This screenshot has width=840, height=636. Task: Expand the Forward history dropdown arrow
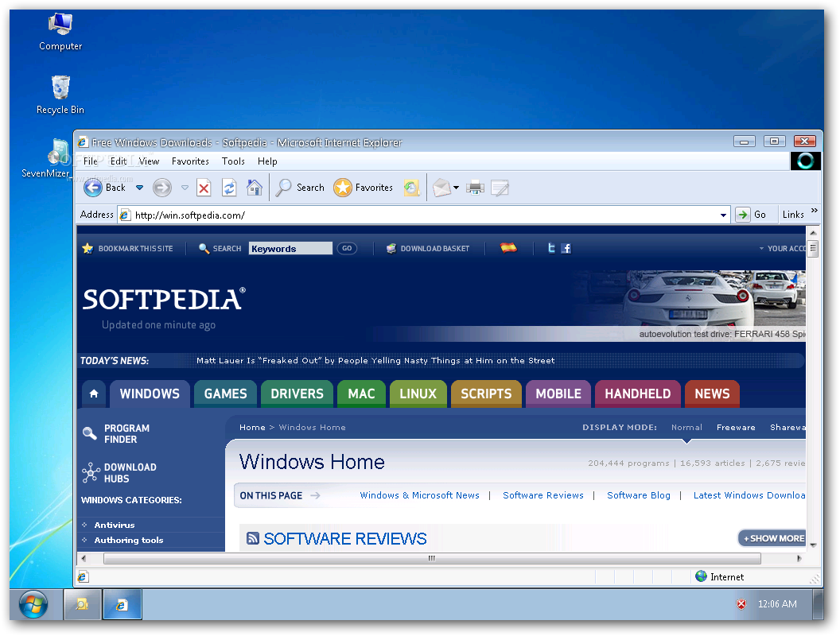(185, 188)
